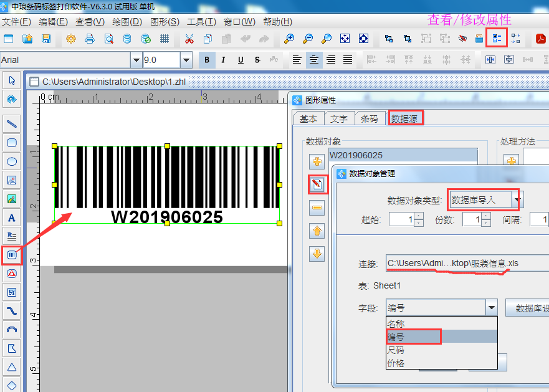
Task: Open the view/modify properties icon highlighted in red
Action: pyautogui.click(x=495, y=38)
